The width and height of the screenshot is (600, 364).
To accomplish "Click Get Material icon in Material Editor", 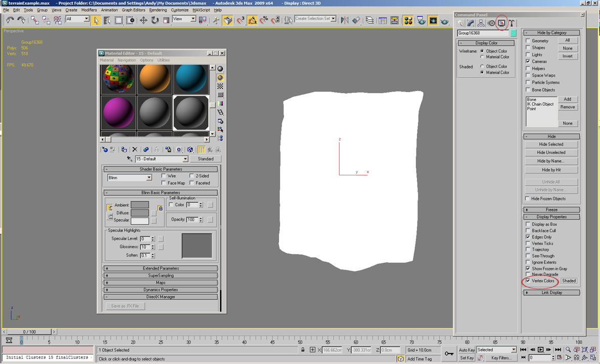I will click(105, 150).
